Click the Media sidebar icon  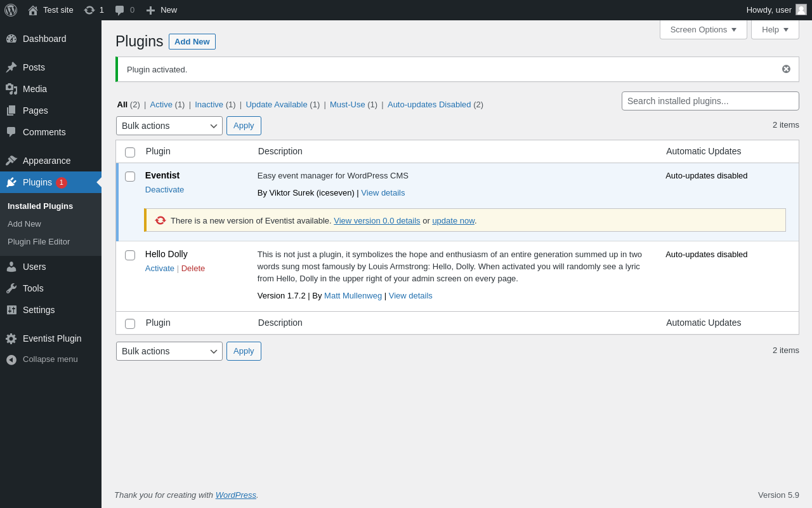pyautogui.click(x=11, y=89)
